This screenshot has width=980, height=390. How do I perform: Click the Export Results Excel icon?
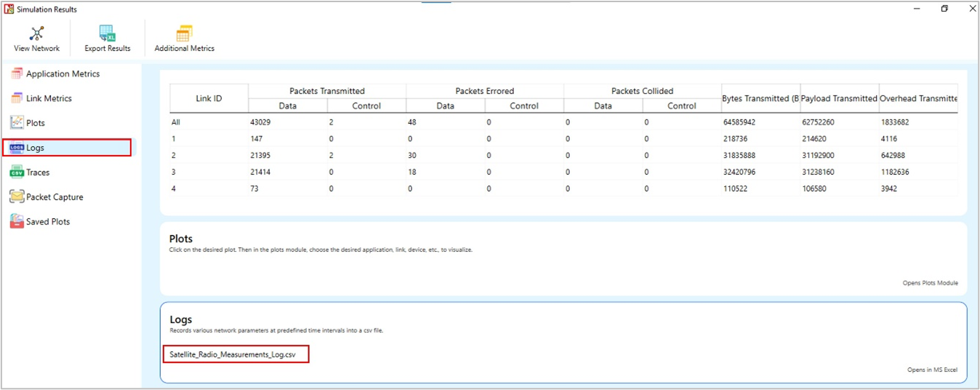tap(108, 33)
